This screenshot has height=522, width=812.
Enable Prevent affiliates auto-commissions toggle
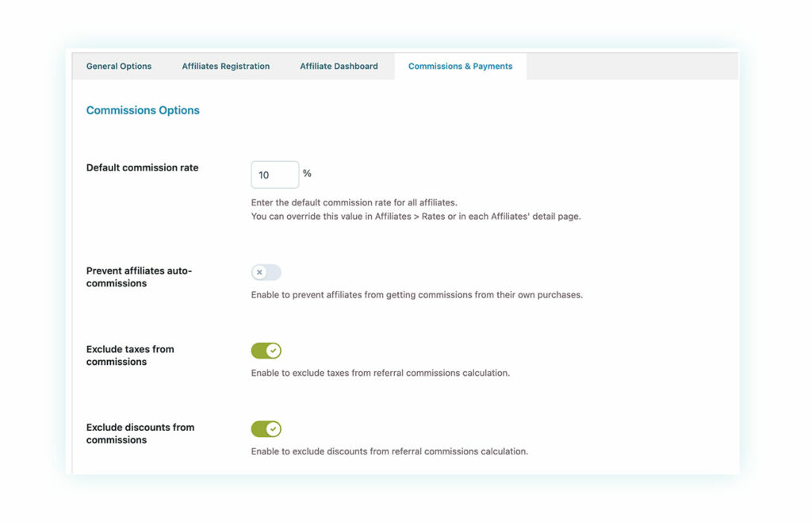point(266,272)
